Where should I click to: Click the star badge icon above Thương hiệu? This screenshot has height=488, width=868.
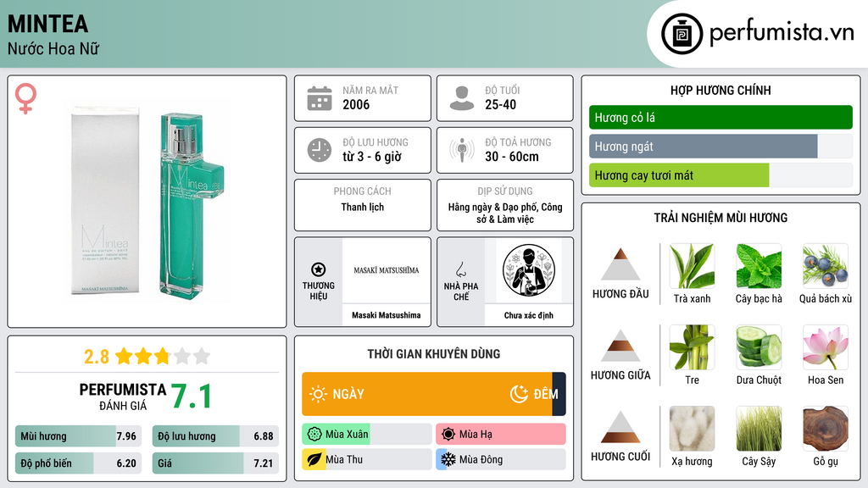tap(319, 269)
